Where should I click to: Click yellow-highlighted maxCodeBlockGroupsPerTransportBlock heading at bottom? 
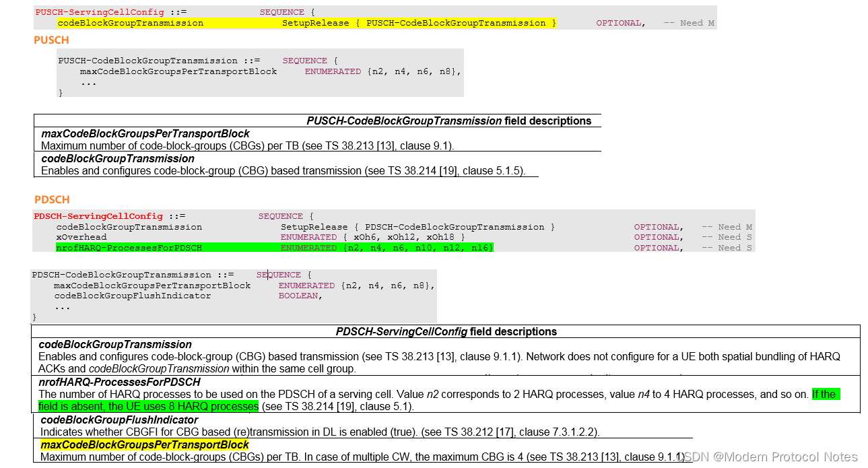click(145, 445)
